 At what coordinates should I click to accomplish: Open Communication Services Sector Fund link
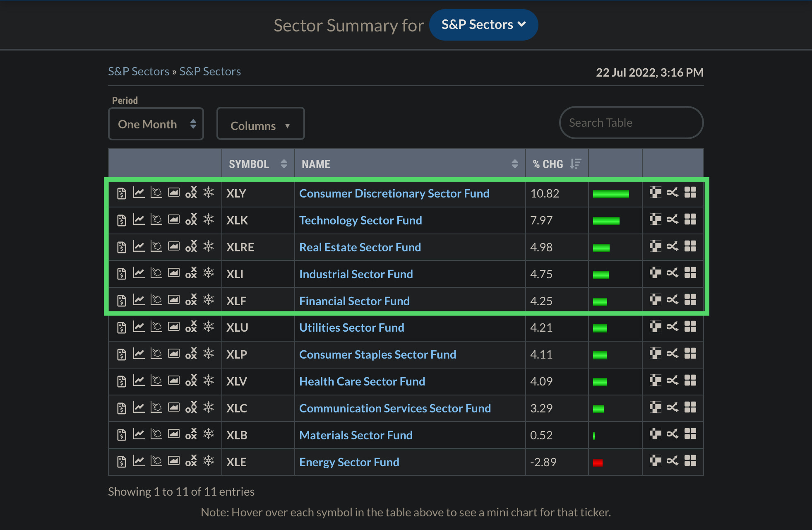[x=395, y=408]
